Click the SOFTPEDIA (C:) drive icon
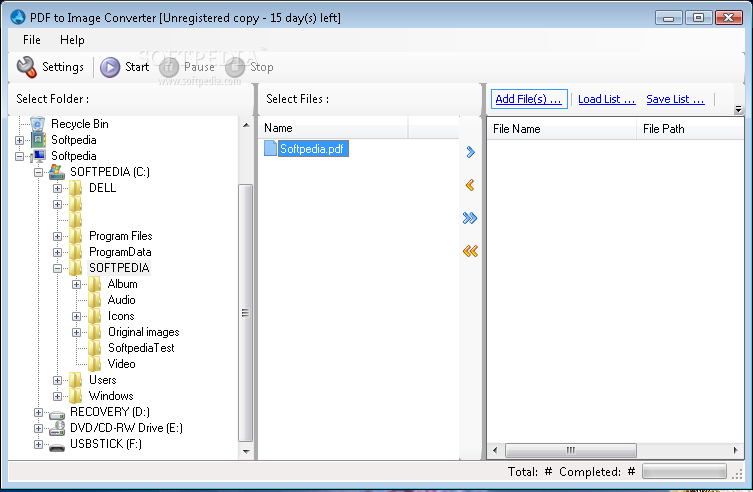Viewport: 753px width, 492px height. tap(57, 172)
